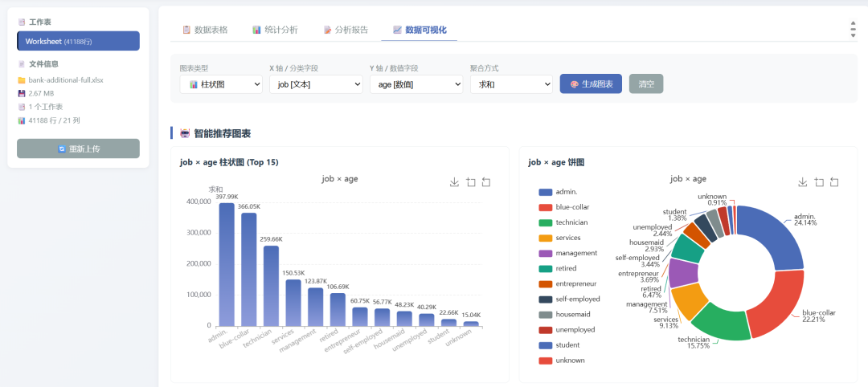Click the 清空 button
This screenshot has width=868, height=387.
coord(646,84)
